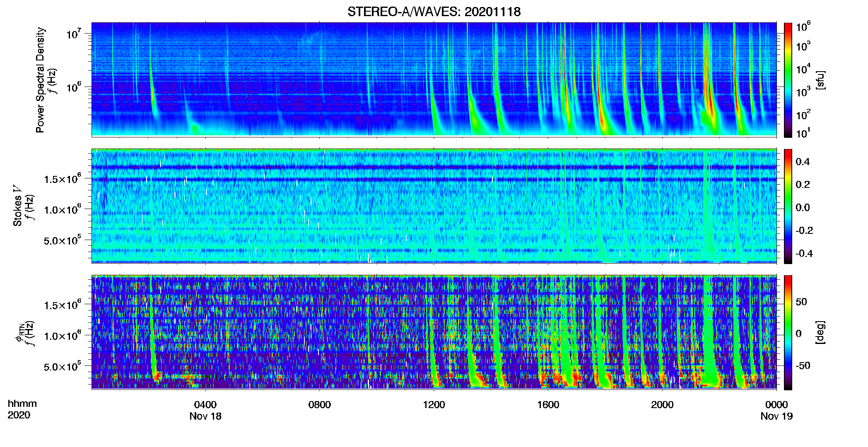Click the 1.0×10⁶ tick in φRTN panel
This screenshot has height=447, width=868.
click(x=63, y=335)
